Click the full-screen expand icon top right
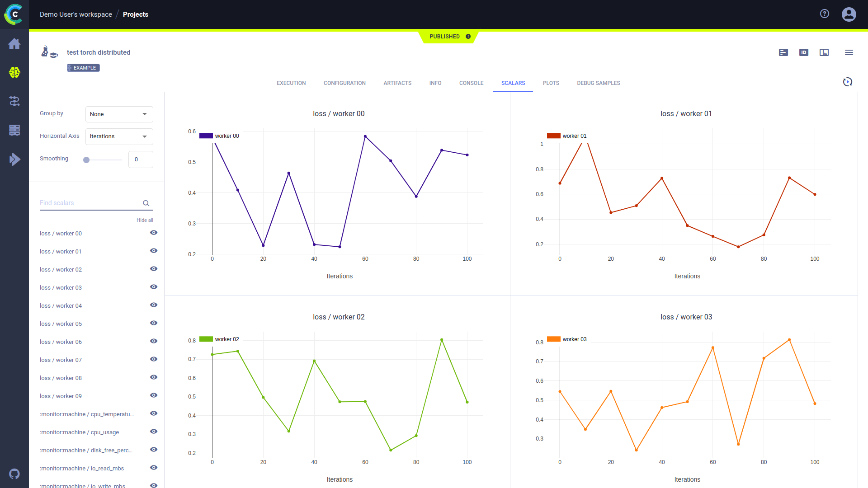868x488 pixels. (x=824, y=52)
